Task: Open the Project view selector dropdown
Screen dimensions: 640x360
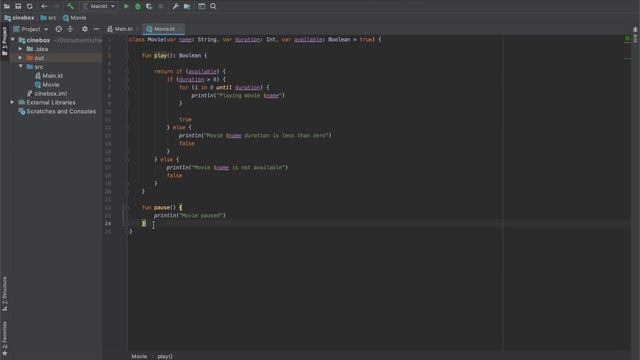Action: pos(31,29)
